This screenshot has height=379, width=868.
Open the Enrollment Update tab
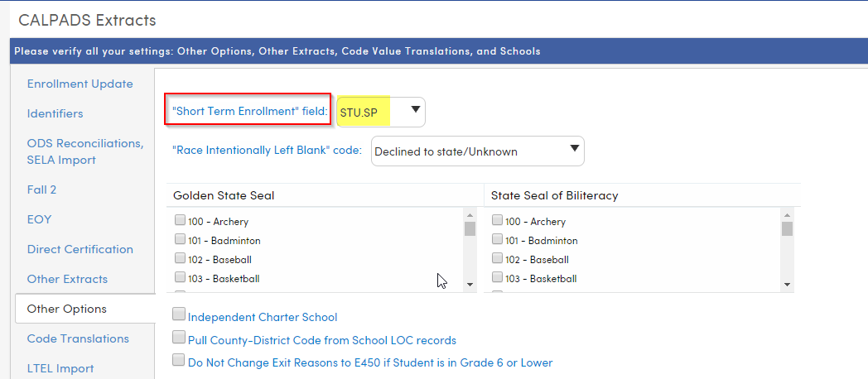coord(80,84)
